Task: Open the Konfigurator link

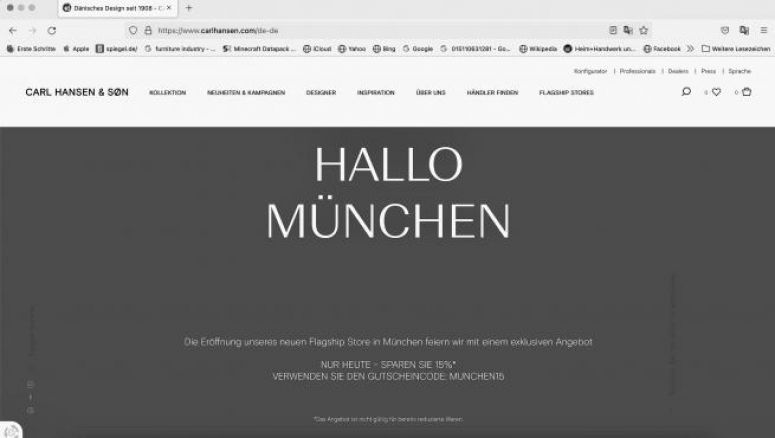Action: 591,71
